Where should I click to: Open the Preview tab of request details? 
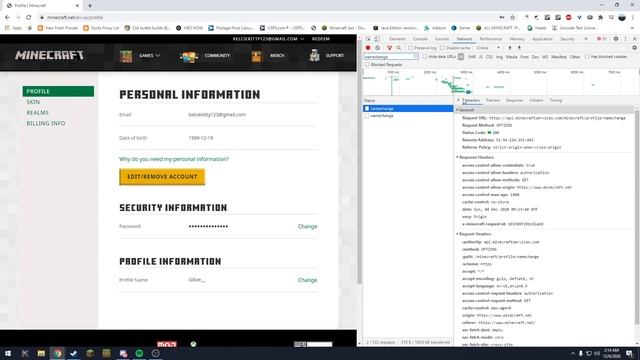(493, 100)
